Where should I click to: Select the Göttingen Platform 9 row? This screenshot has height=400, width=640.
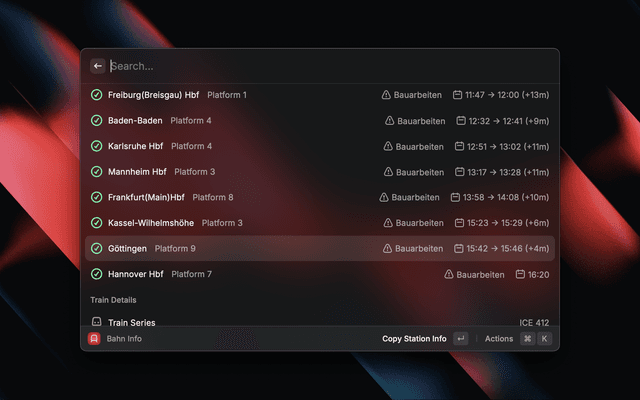coord(320,248)
